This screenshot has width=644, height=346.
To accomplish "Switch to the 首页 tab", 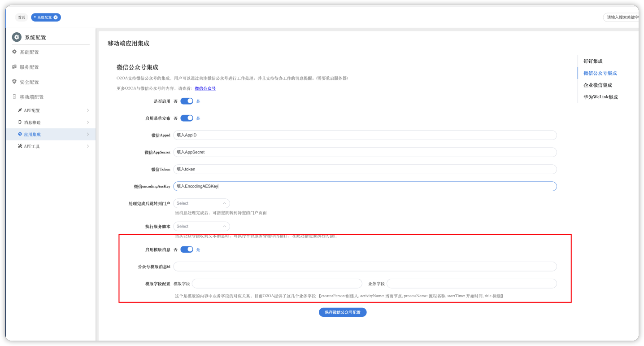I will (x=22, y=18).
